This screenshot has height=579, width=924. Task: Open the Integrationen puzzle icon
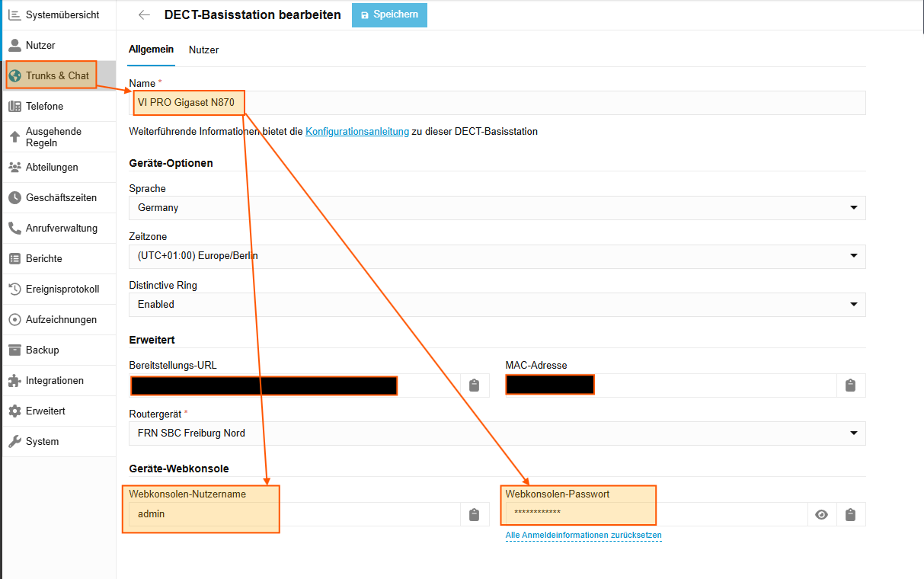click(x=14, y=381)
